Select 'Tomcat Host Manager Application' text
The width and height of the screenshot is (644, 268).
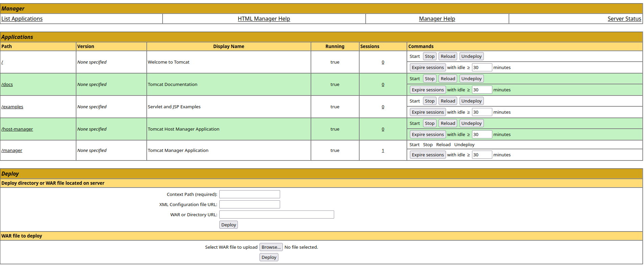click(x=183, y=129)
